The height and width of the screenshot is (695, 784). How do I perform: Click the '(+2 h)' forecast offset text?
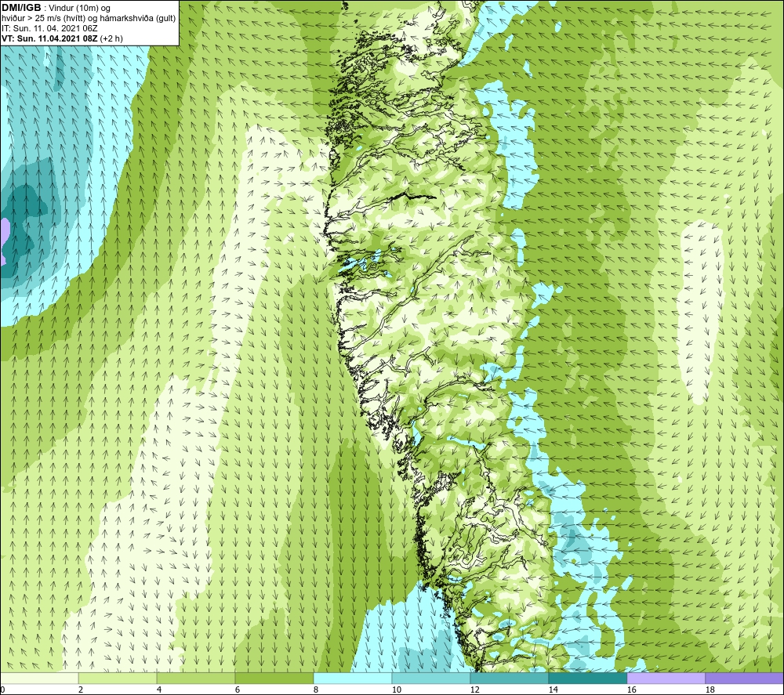click(111, 38)
